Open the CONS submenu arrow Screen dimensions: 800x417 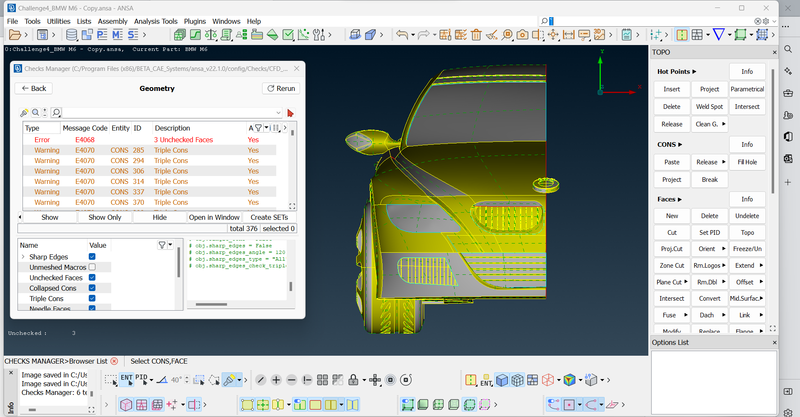[680, 144]
